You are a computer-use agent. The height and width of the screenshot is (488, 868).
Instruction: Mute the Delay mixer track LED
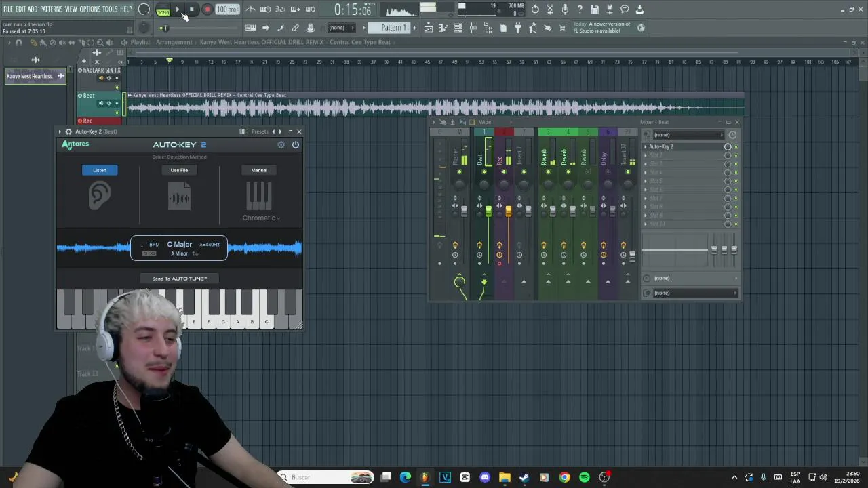(608, 172)
